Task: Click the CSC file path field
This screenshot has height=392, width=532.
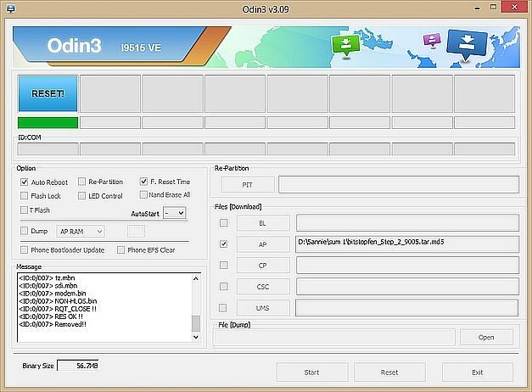Action: (x=407, y=287)
